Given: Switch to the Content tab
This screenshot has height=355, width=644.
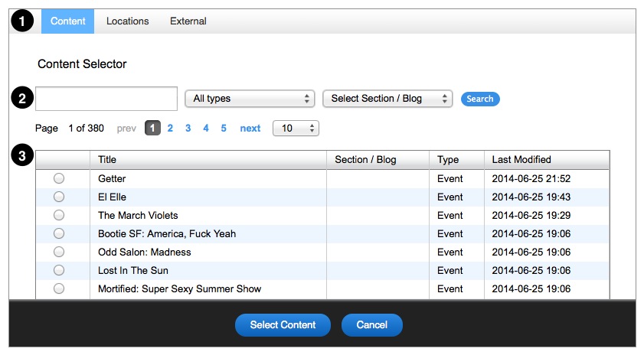Looking at the screenshot, I should point(68,21).
